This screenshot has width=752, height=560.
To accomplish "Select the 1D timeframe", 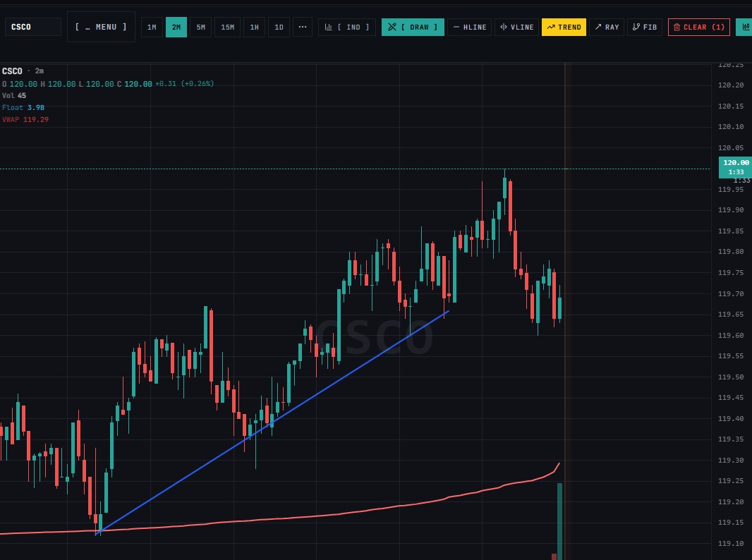I will [x=279, y=27].
